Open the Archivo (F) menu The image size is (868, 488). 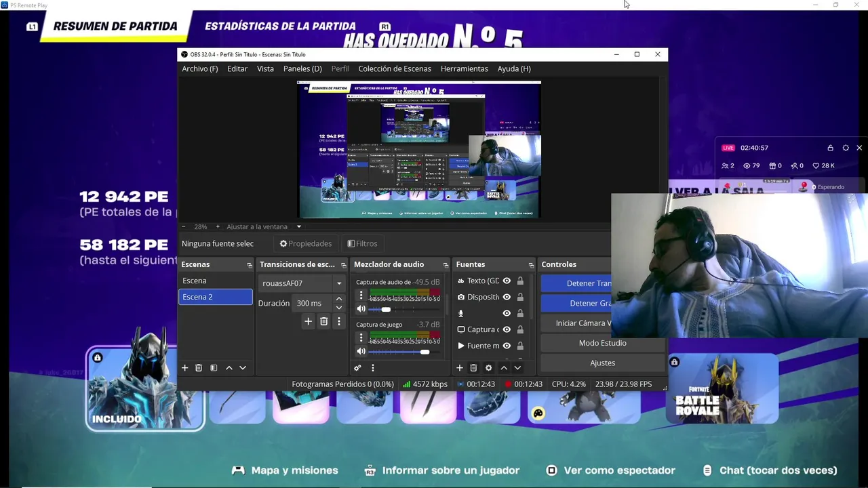(200, 68)
